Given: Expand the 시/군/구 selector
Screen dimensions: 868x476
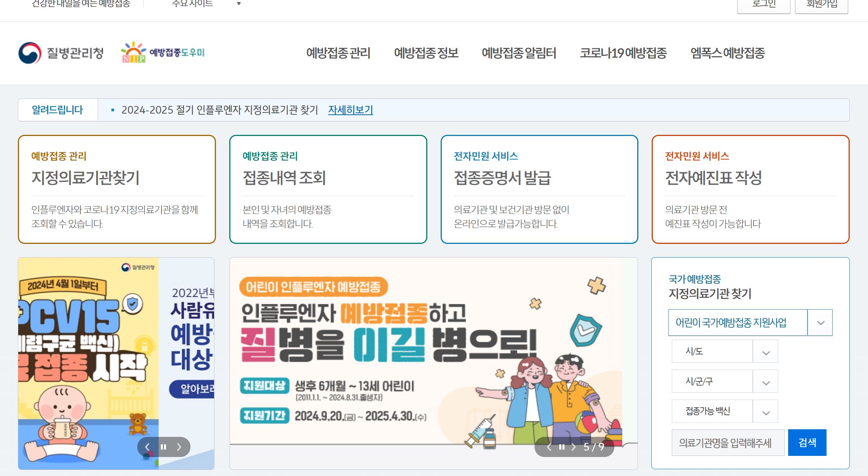Looking at the screenshot, I should click(765, 381).
